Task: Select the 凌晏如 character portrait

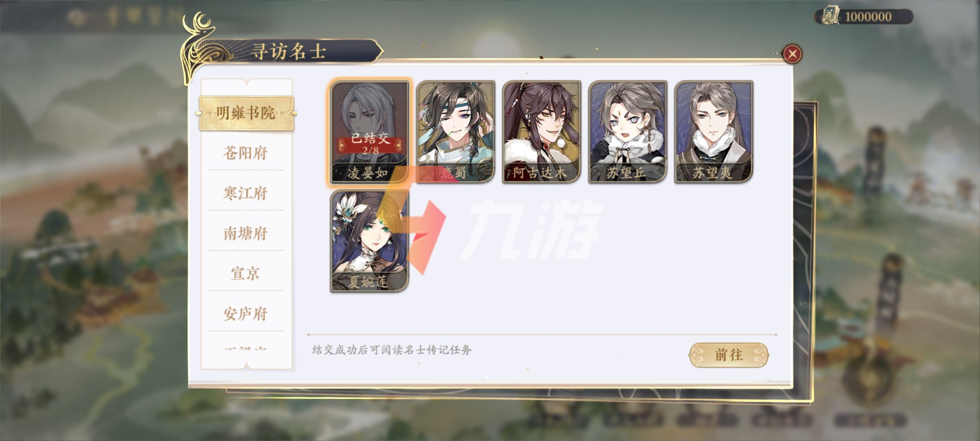Action: [x=369, y=131]
